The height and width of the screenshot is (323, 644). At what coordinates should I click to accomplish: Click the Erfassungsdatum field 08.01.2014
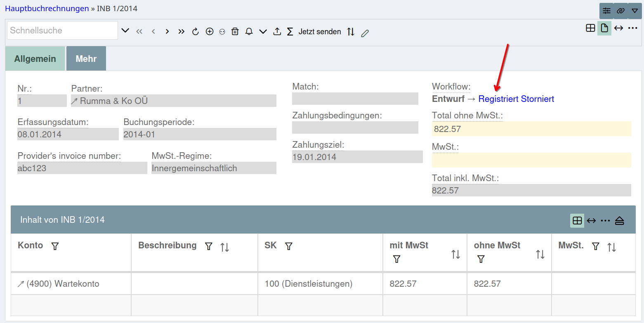[x=68, y=134]
